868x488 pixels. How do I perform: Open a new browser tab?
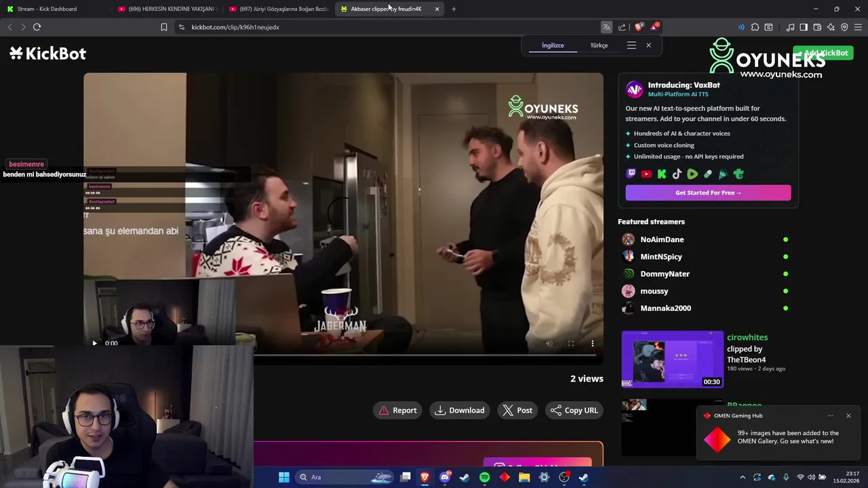tap(454, 9)
